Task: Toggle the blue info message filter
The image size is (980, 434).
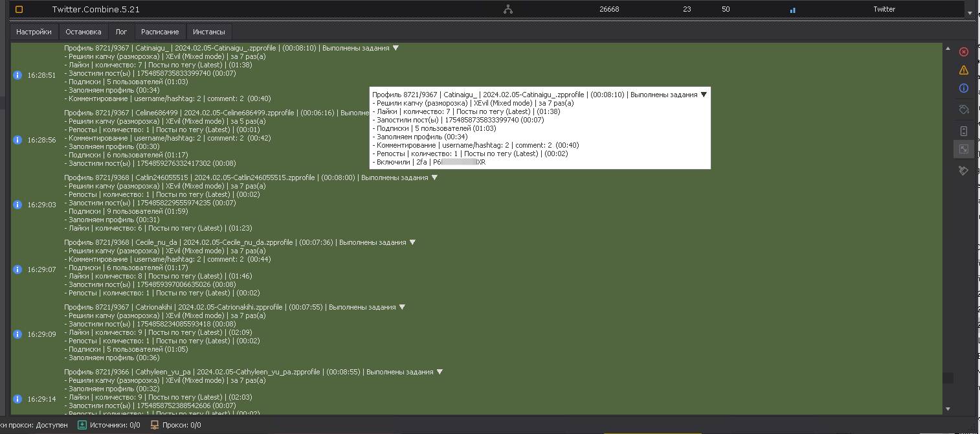Action: (x=963, y=88)
